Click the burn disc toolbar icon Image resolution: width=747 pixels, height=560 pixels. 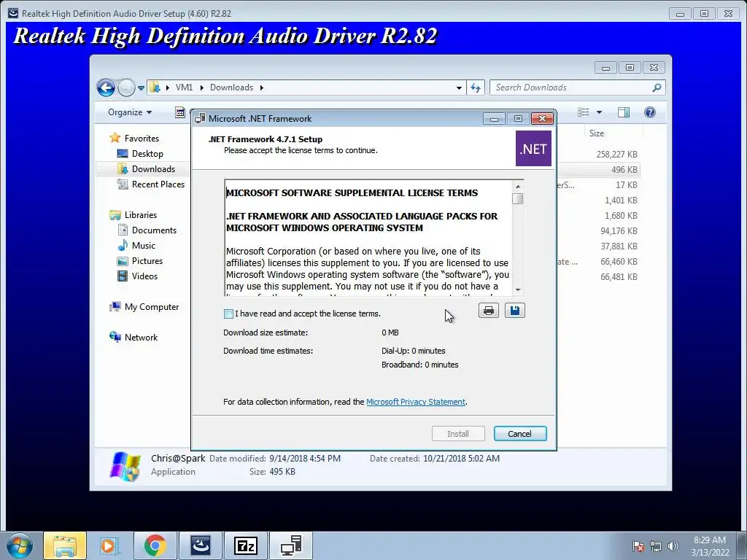tap(180, 112)
